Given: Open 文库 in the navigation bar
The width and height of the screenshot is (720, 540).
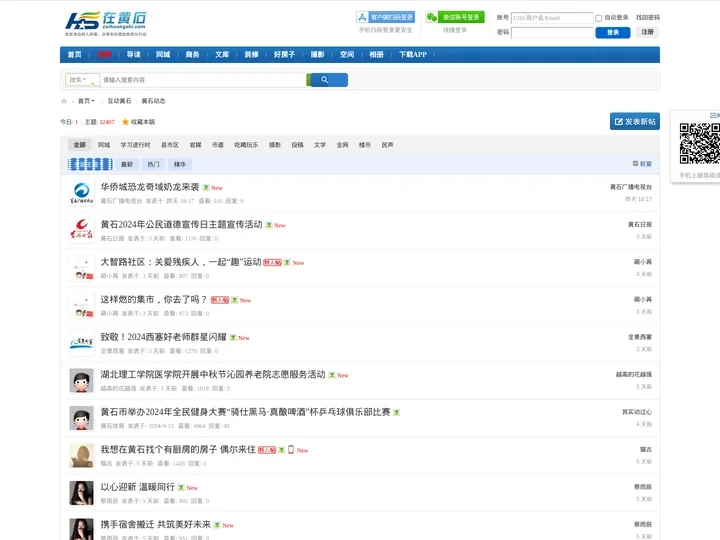Looking at the screenshot, I should [222, 55].
